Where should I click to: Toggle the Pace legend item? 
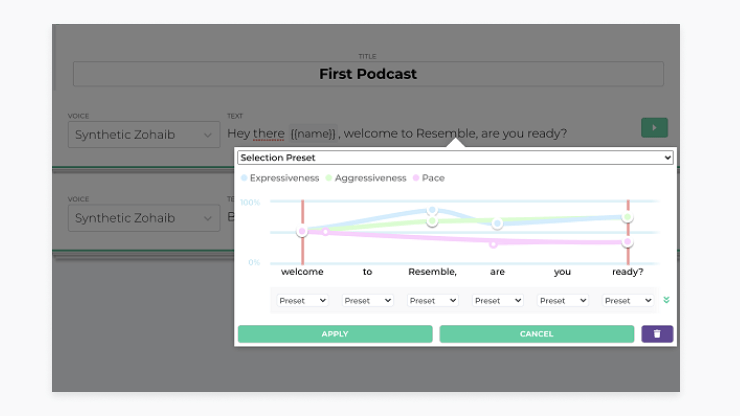click(x=429, y=178)
